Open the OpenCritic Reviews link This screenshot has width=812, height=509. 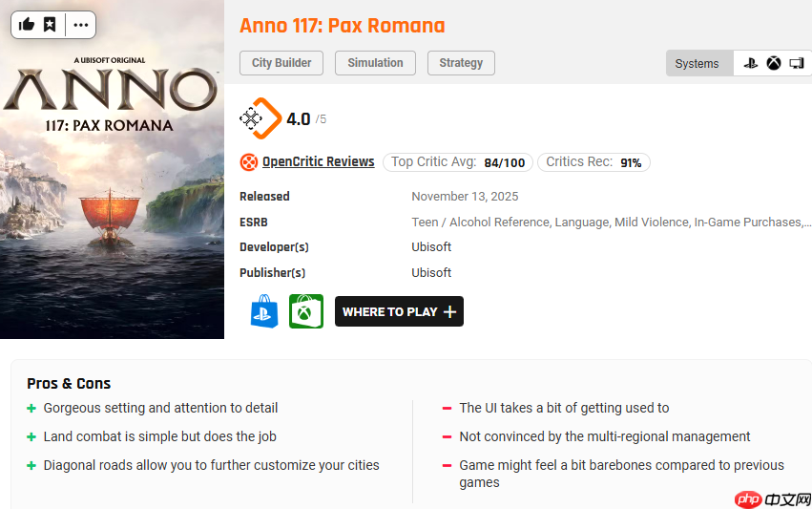click(318, 162)
